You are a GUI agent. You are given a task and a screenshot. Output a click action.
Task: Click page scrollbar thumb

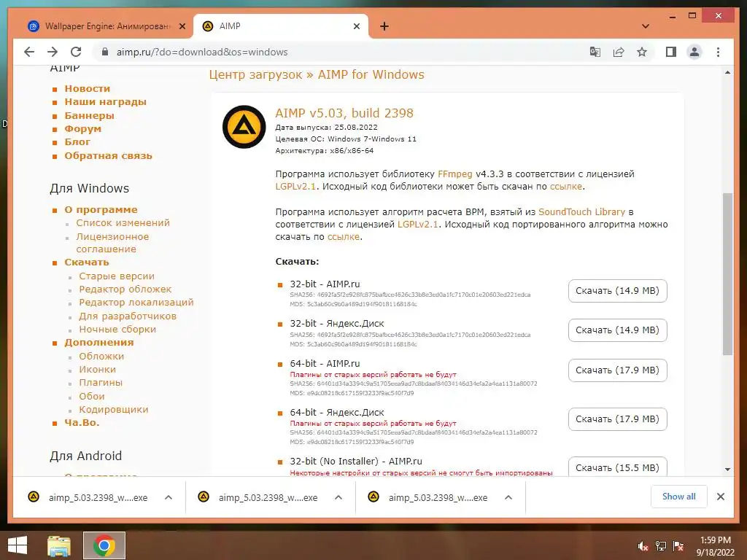[x=727, y=274]
